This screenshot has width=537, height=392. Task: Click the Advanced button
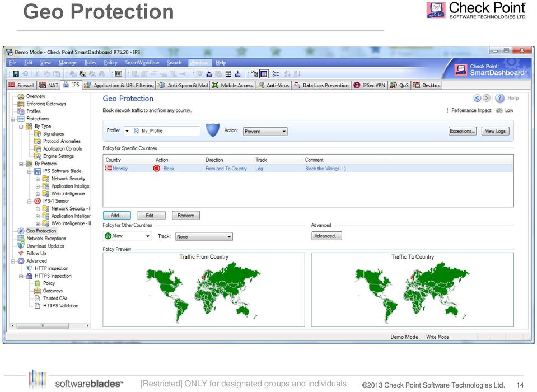pyautogui.click(x=326, y=236)
